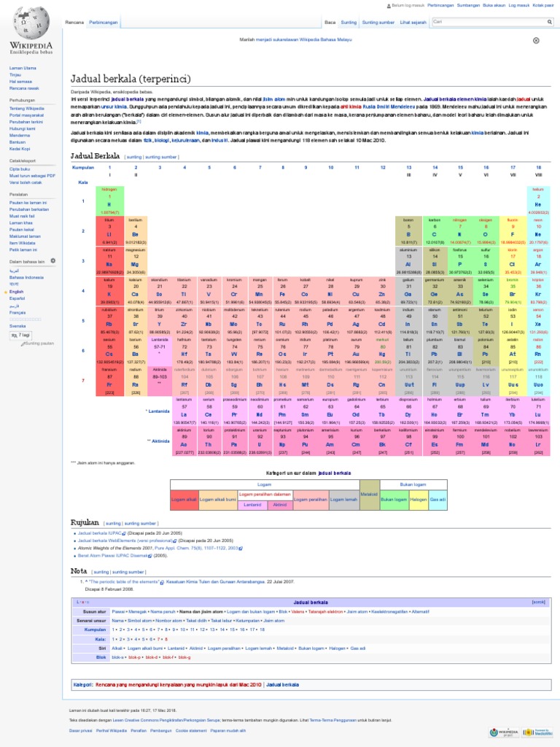This screenshot has height=747, width=560.
Task: Click the Log masuk link
Action: (x=518, y=6)
